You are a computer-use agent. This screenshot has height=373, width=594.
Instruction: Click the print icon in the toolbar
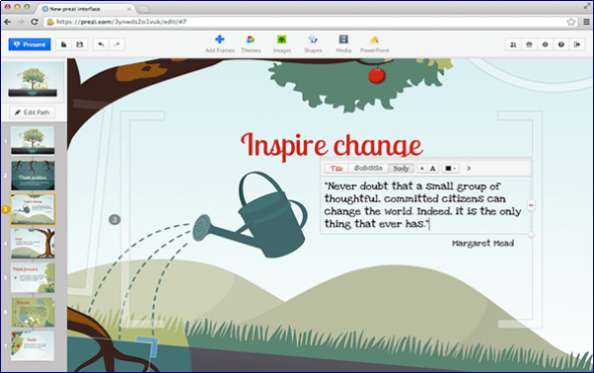(x=529, y=44)
